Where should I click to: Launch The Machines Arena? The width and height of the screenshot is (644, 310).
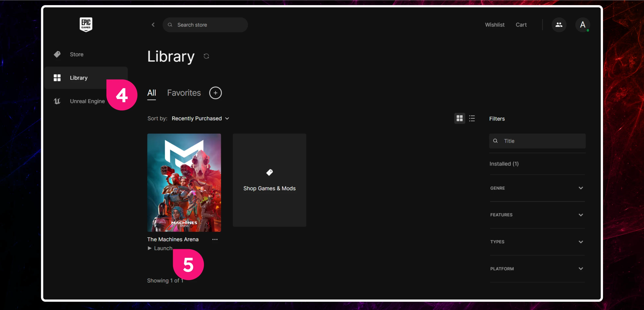click(160, 248)
